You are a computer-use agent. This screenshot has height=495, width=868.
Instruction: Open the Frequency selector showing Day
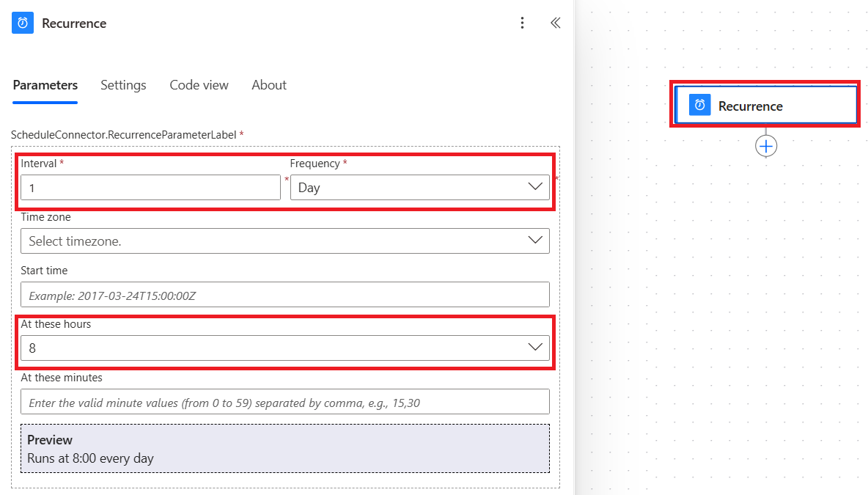(418, 187)
